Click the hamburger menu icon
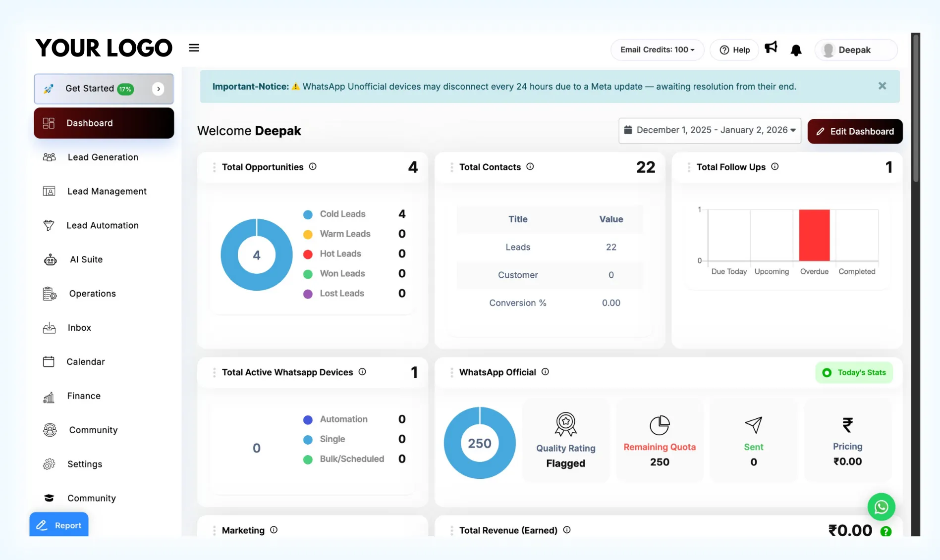Image resolution: width=940 pixels, height=560 pixels. (194, 48)
